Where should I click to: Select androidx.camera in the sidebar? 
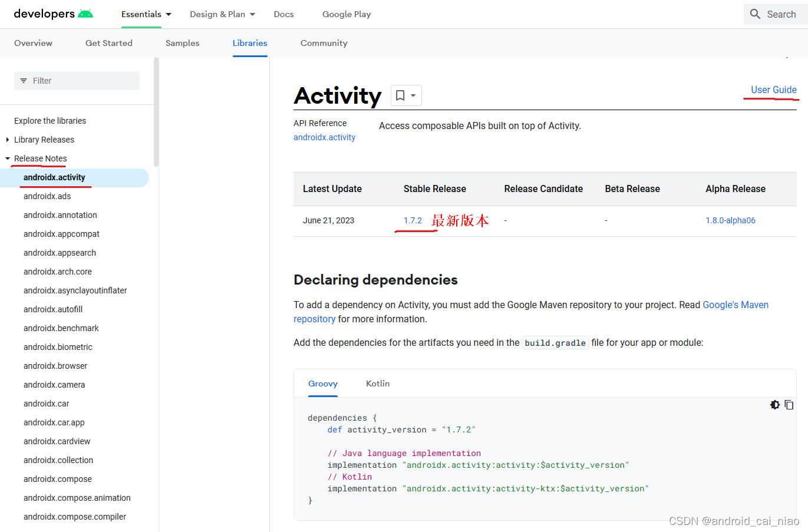pyautogui.click(x=54, y=385)
